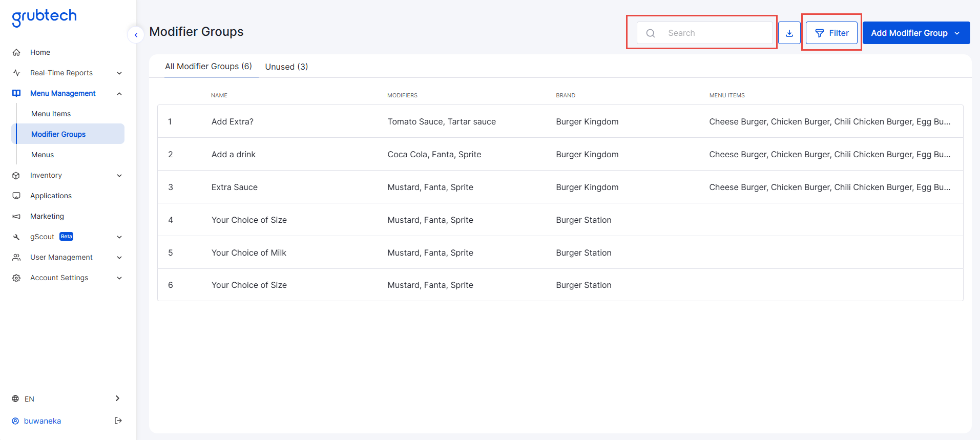Click into the Search input field
Viewport: 980px width, 440px height.
[705, 33]
